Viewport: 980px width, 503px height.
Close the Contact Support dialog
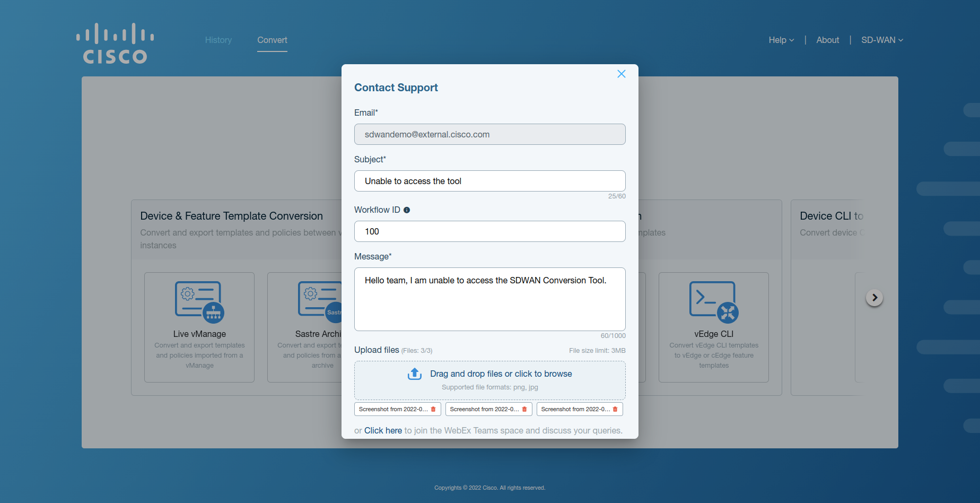coord(621,74)
